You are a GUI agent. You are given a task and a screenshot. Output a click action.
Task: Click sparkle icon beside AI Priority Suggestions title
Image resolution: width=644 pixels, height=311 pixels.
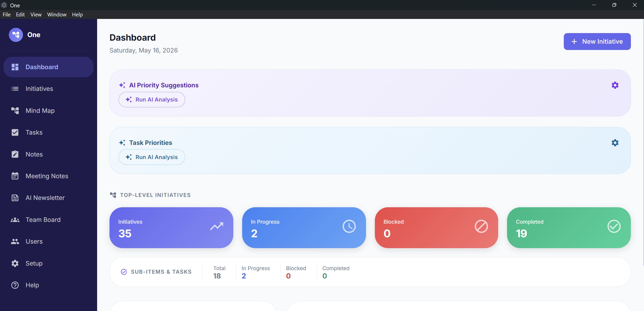(122, 85)
